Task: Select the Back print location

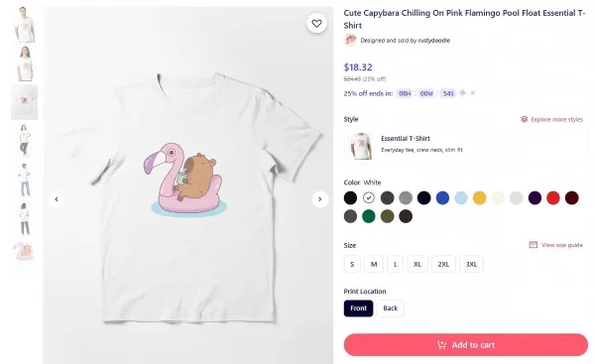Action: coord(390,308)
